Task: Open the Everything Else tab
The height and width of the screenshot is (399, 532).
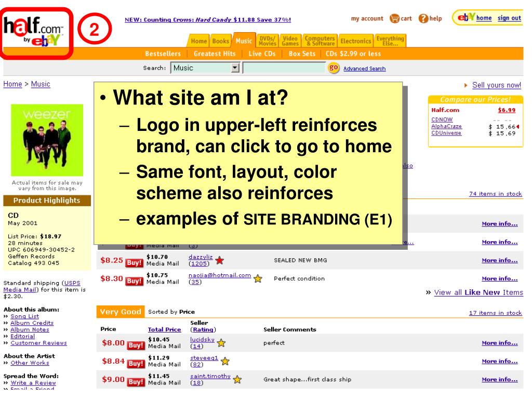Action: (x=390, y=41)
